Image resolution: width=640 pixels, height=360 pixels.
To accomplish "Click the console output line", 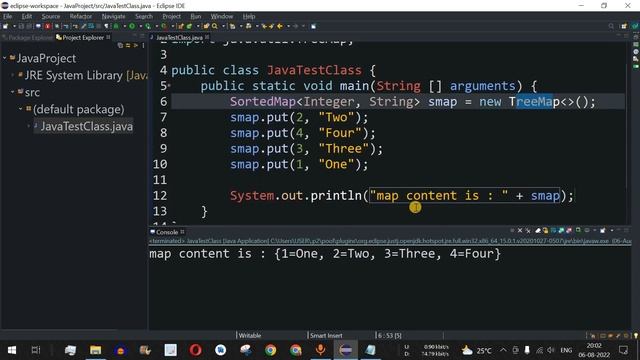I will 325,254.
